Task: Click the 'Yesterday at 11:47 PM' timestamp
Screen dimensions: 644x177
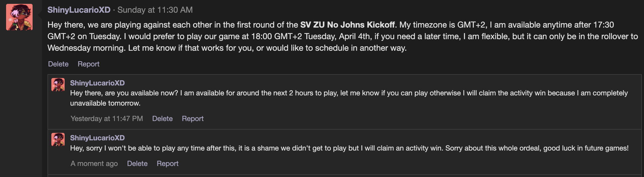Action: (x=107, y=119)
